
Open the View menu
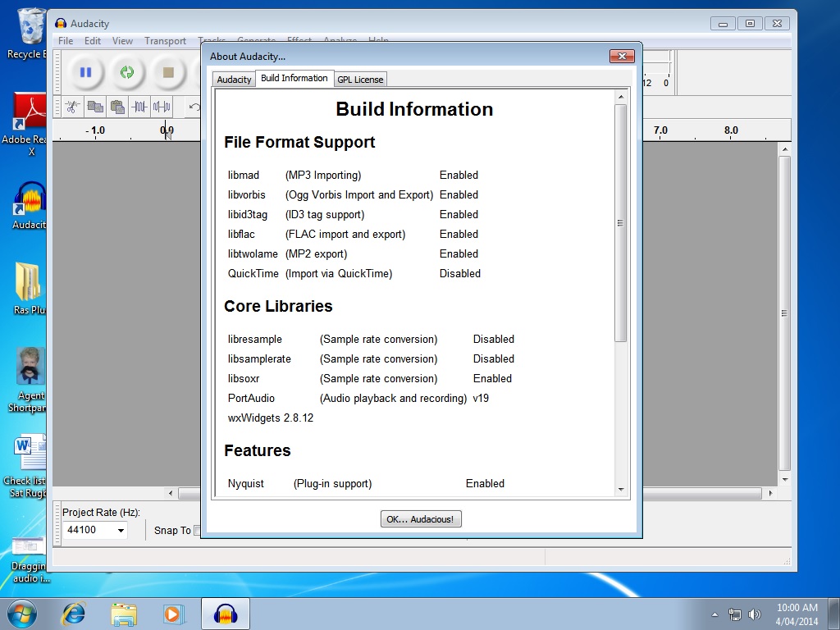[122, 41]
